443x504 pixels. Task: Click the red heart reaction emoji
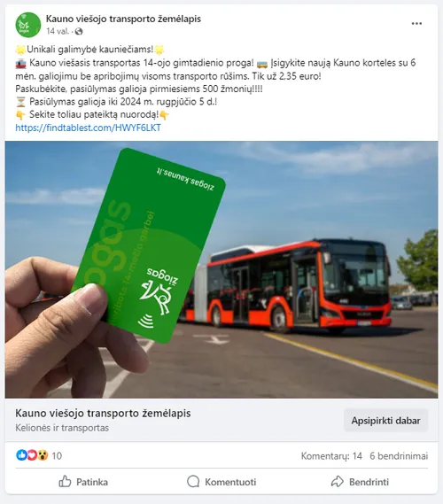pyautogui.click(x=32, y=455)
